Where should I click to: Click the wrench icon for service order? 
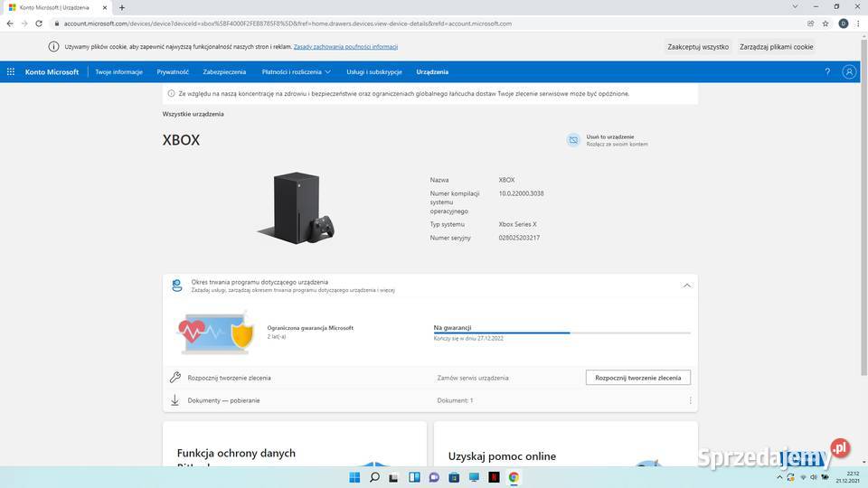point(175,378)
